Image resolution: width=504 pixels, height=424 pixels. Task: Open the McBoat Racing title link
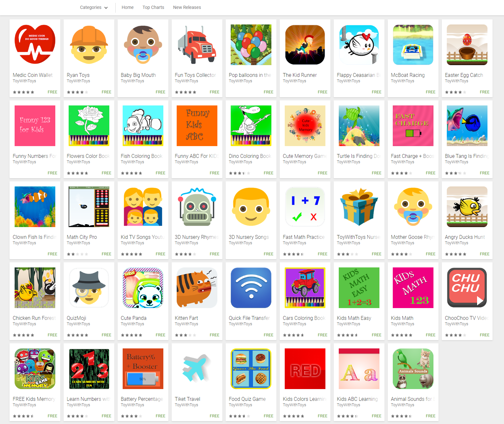pyautogui.click(x=408, y=75)
